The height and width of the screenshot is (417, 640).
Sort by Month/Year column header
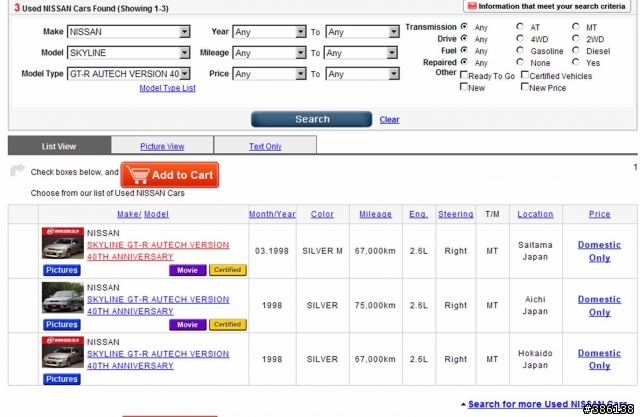coord(272,214)
